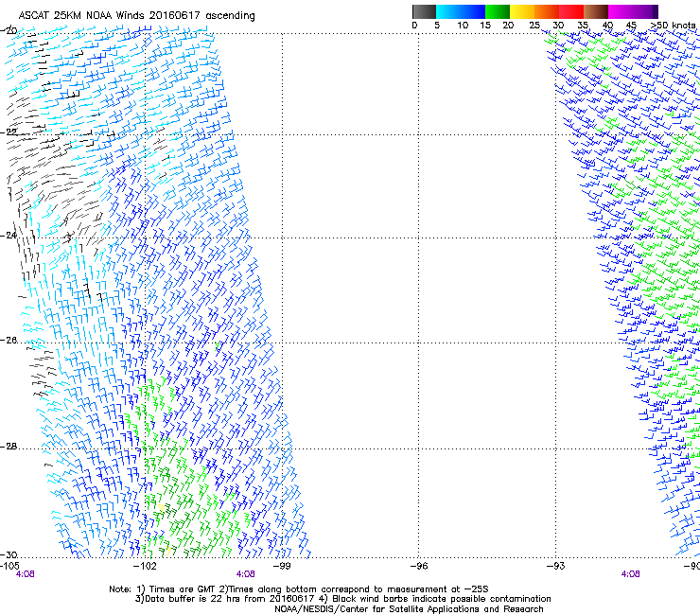
Task: Click the gray 0-5 knots color band
Action: point(424,11)
